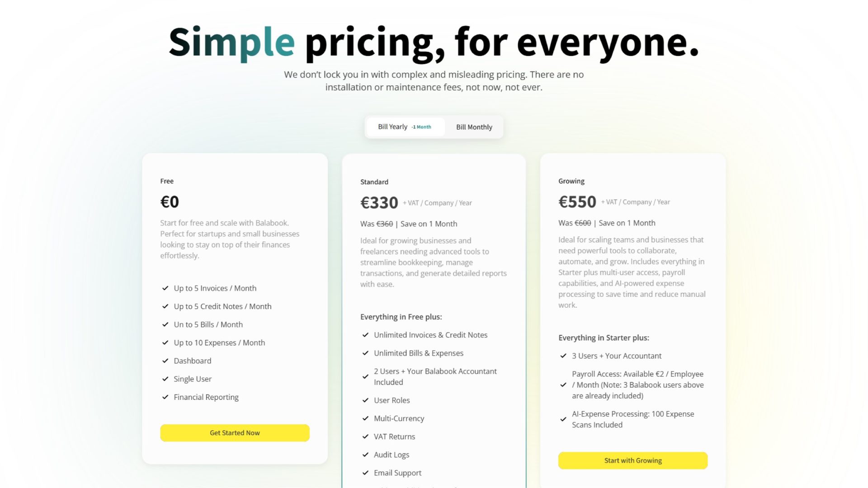Viewport: 868px width, 488px height.
Task: Click checkmark icon beside Up to 5 Invoices
Action: pyautogui.click(x=165, y=288)
